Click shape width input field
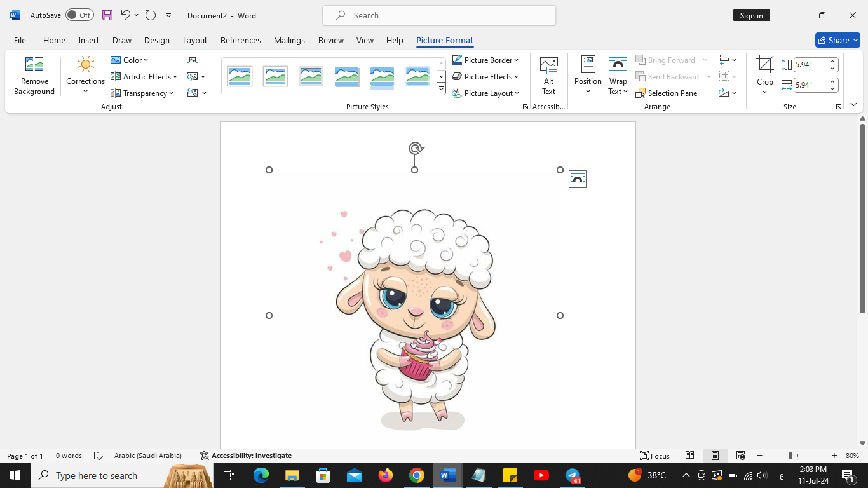The image size is (868, 488). [x=811, y=85]
